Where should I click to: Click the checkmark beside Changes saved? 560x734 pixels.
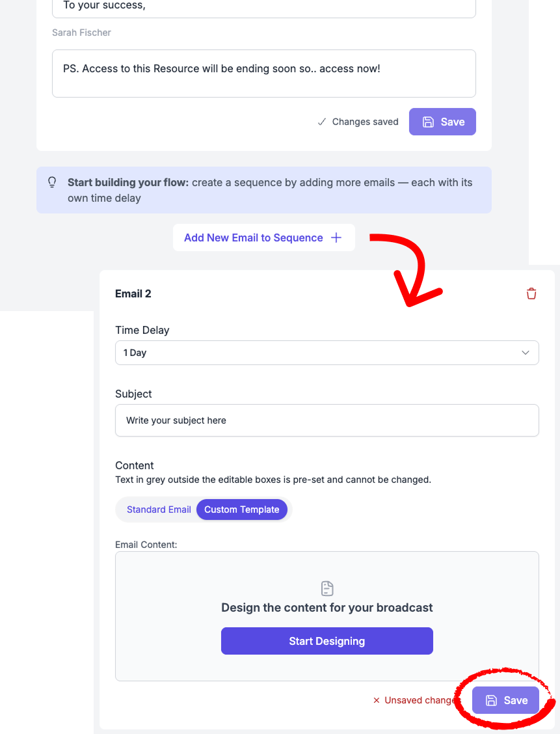[x=321, y=122]
